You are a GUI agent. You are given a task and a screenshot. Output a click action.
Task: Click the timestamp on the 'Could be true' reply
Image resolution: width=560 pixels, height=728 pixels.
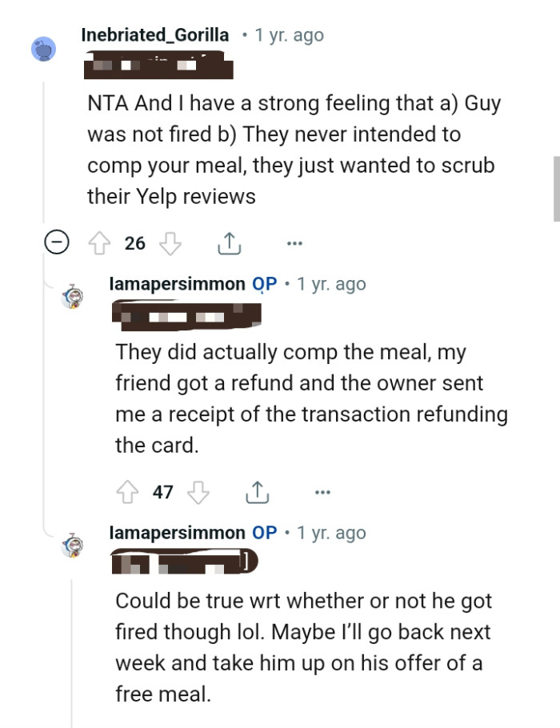pos(330,532)
